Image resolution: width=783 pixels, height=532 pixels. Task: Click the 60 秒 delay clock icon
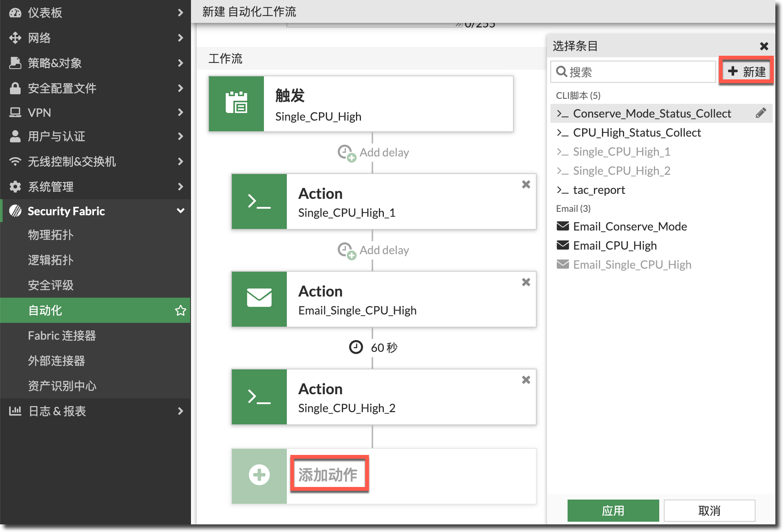click(x=356, y=347)
